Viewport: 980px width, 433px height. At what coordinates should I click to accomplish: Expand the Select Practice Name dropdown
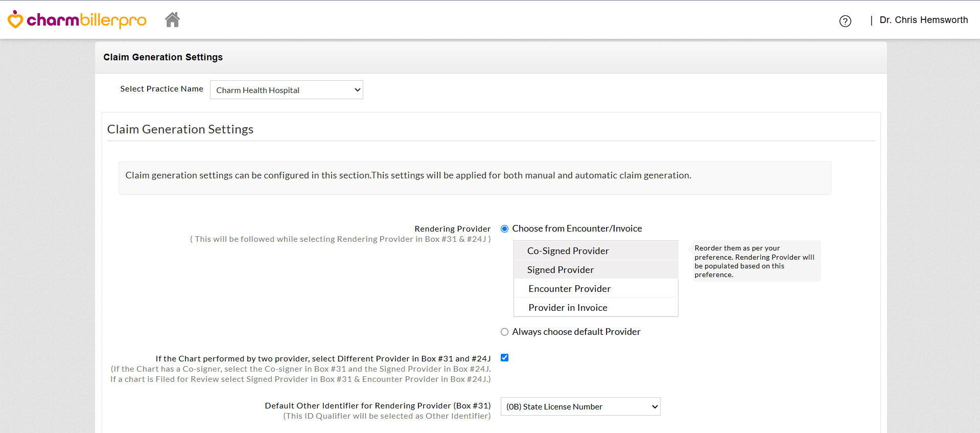pos(286,90)
